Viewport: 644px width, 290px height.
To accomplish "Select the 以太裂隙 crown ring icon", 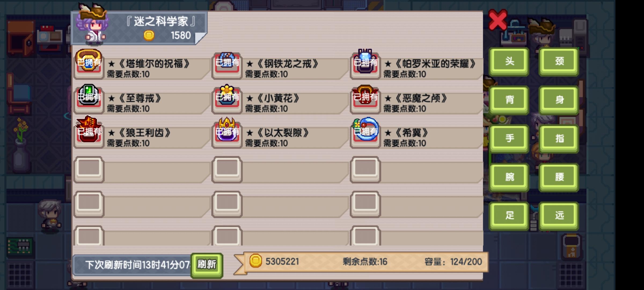I will click(x=227, y=132).
